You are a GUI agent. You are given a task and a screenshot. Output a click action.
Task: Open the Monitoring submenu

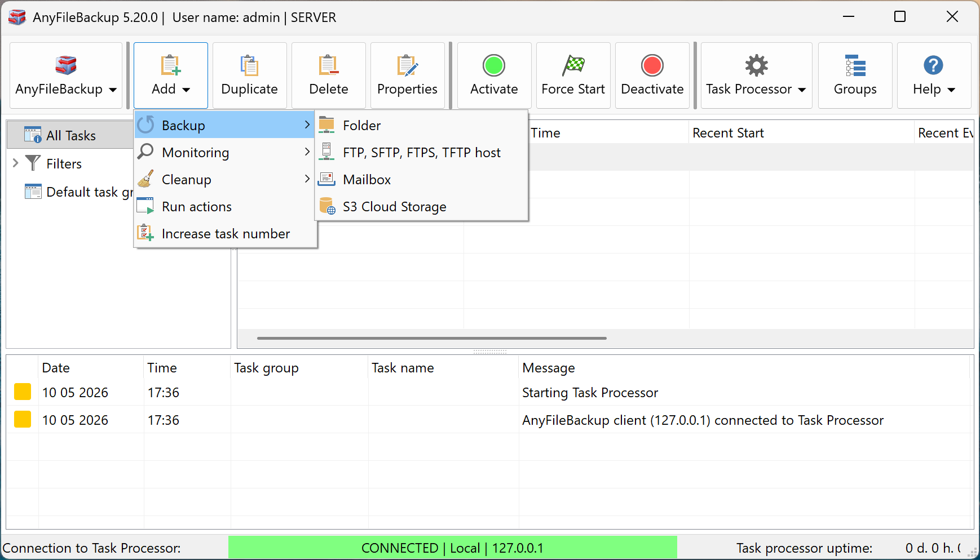click(224, 152)
